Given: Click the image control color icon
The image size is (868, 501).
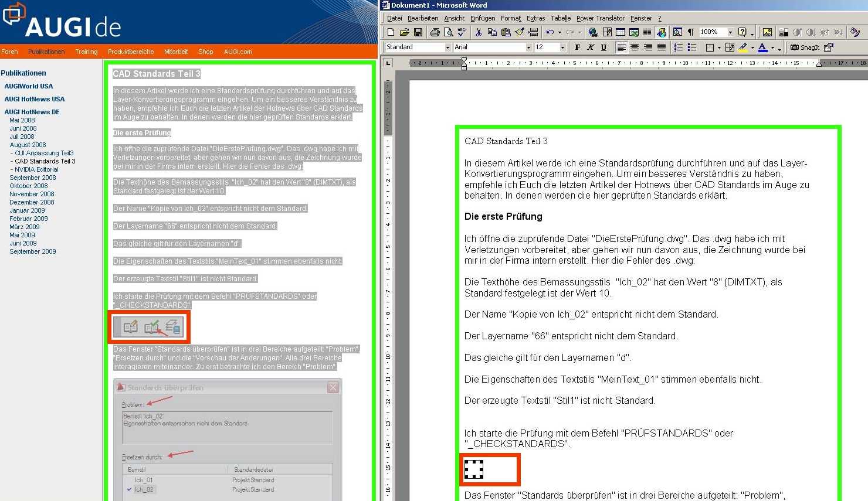Looking at the screenshot, I should (x=784, y=32).
